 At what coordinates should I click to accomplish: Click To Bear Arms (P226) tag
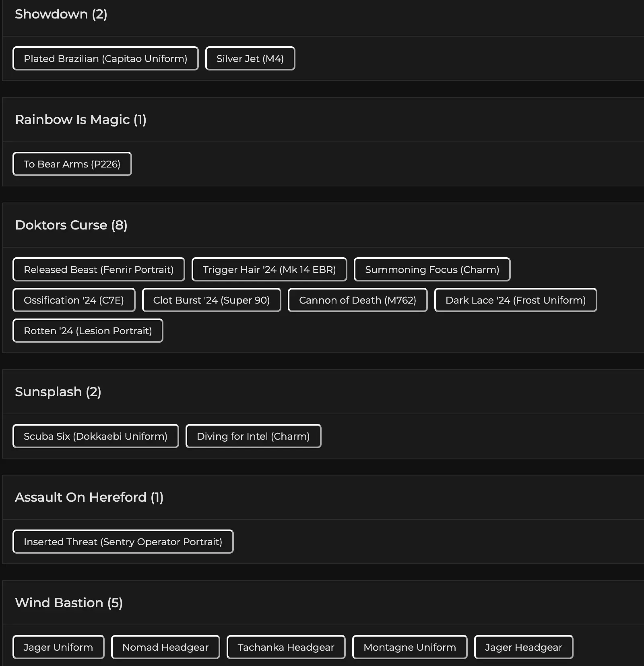(72, 164)
